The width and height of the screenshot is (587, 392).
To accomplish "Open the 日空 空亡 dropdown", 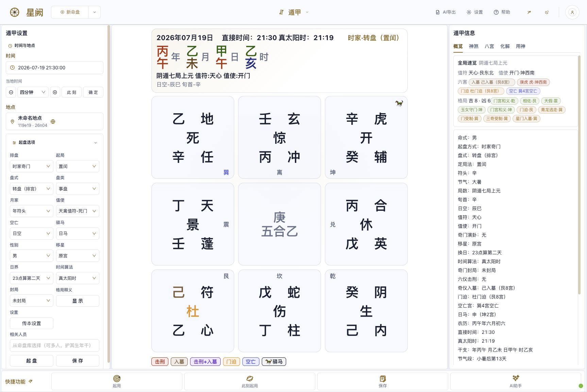I will pyautogui.click(x=31, y=233).
